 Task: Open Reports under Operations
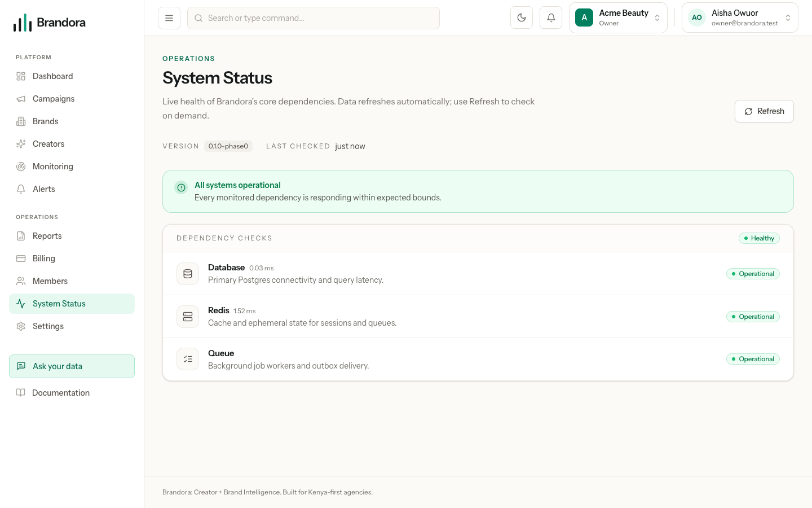[72, 236]
